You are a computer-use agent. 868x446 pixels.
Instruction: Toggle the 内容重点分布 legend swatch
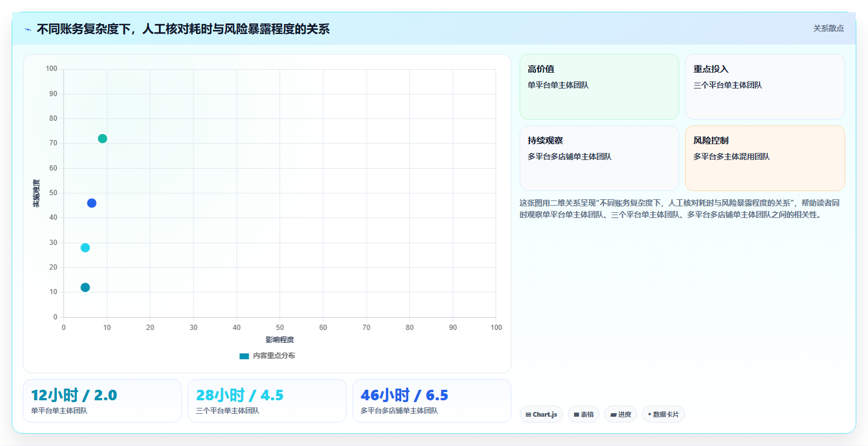(x=244, y=356)
